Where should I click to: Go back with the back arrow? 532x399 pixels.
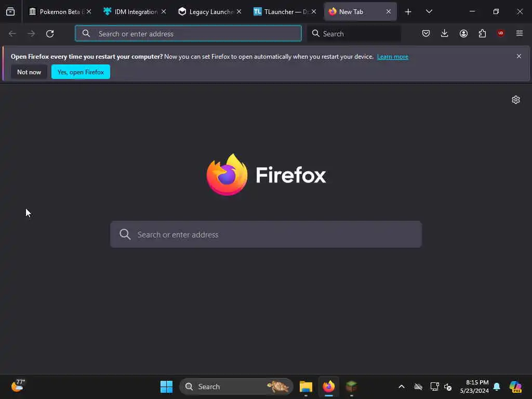pos(12,34)
